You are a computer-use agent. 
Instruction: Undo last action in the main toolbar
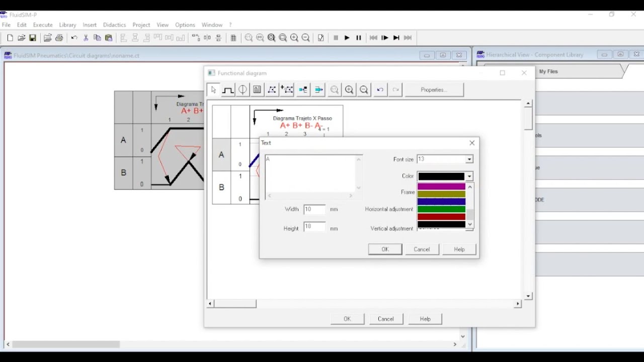click(74, 38)
